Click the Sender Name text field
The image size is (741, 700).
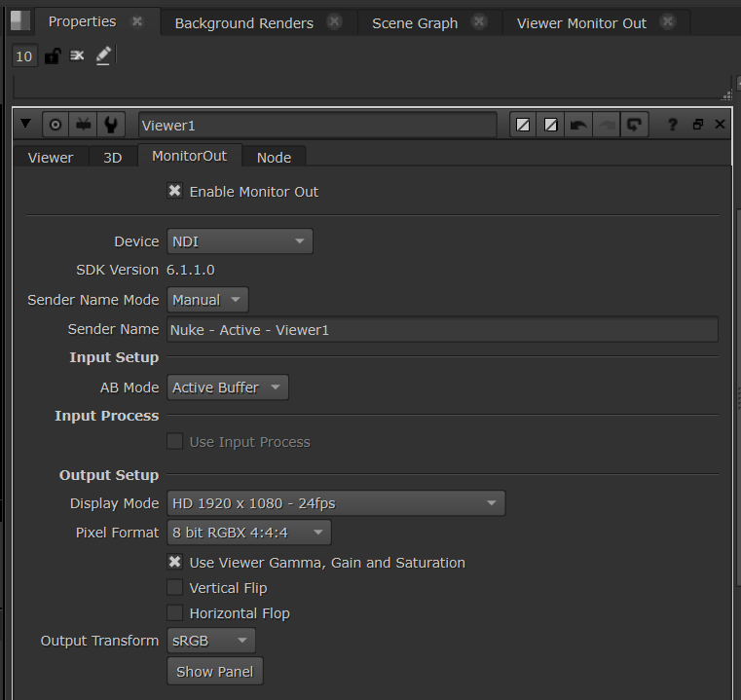(x=442, y=330)
